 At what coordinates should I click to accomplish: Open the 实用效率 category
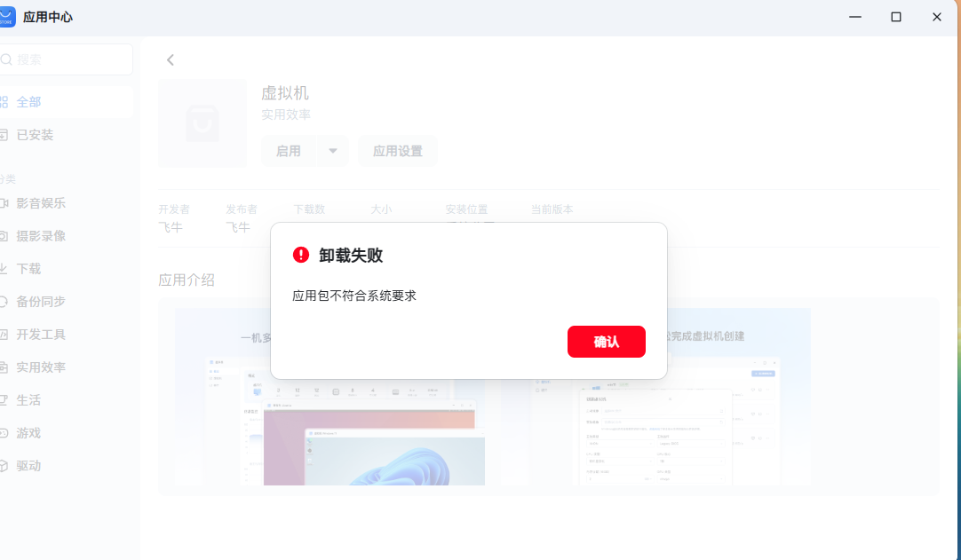coord(41,367)
